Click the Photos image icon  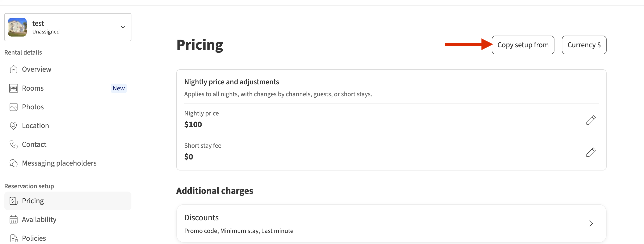[x=14, y=107]
